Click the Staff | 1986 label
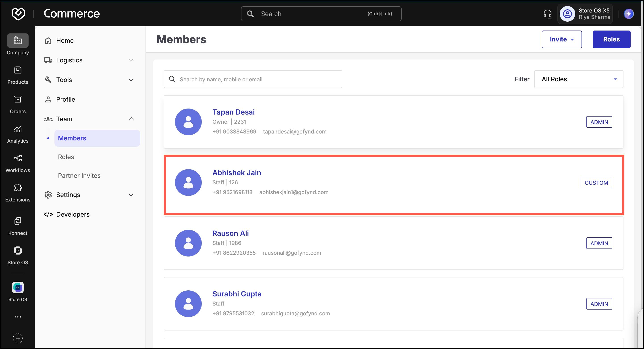Viewport: 644px width, 349px height. [x=227, y=243]
